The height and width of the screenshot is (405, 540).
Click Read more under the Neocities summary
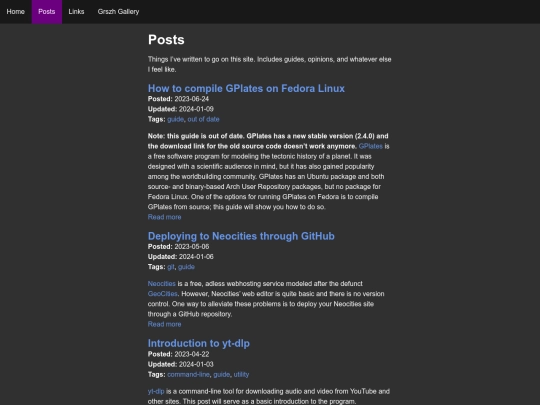(164, 324)
